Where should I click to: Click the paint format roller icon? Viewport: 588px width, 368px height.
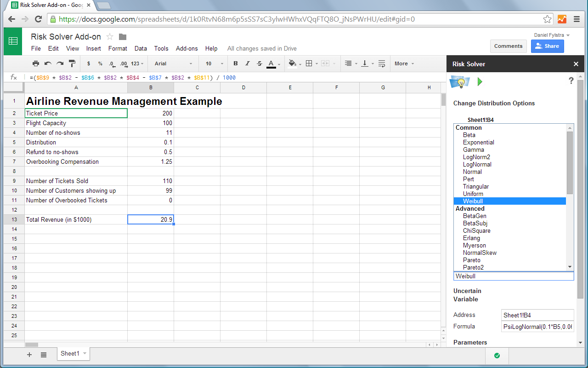pyautogui.click(x=72, y=63)
